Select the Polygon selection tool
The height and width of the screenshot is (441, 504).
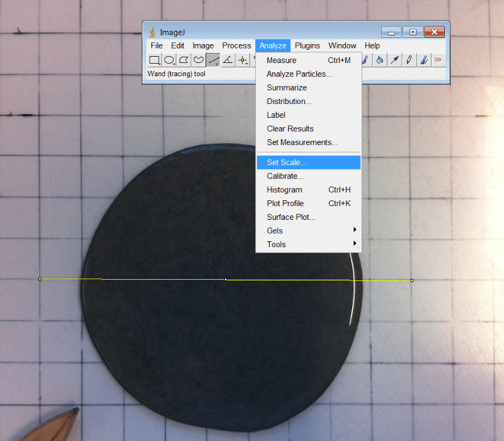click(x=184, y=60)
